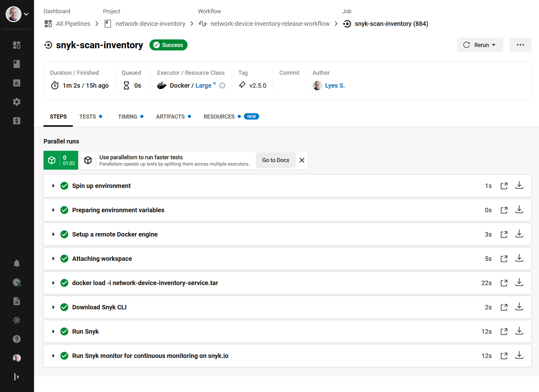Expand the Run Snyk monitor step
This screenshot has height=392, width=539.
tap(53, 356)
